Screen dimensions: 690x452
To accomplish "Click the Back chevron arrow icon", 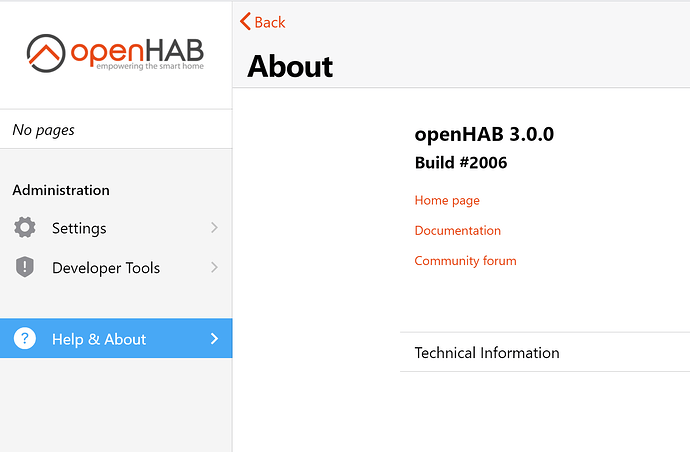I will 245,22.
